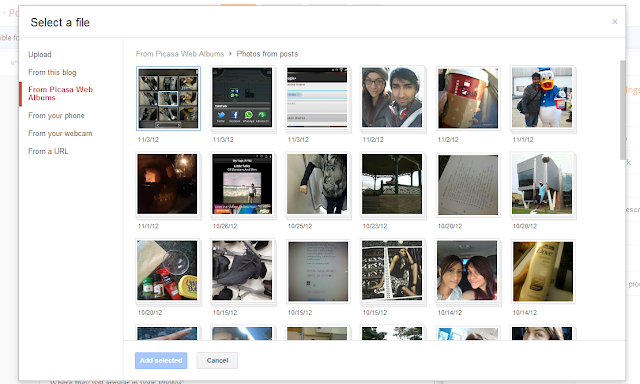
Task: Choose From your webcam source
Action: [x=60, y=133]
